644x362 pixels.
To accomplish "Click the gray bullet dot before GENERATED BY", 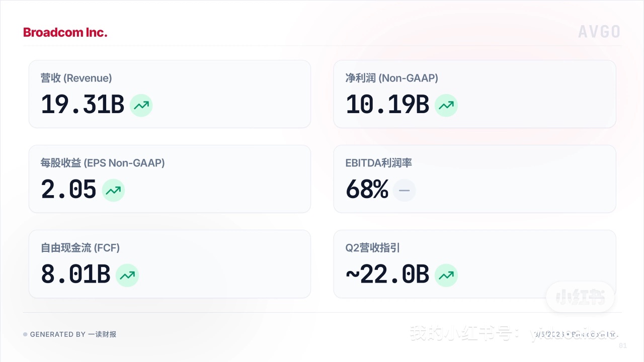I will click(x=25, y=334).
